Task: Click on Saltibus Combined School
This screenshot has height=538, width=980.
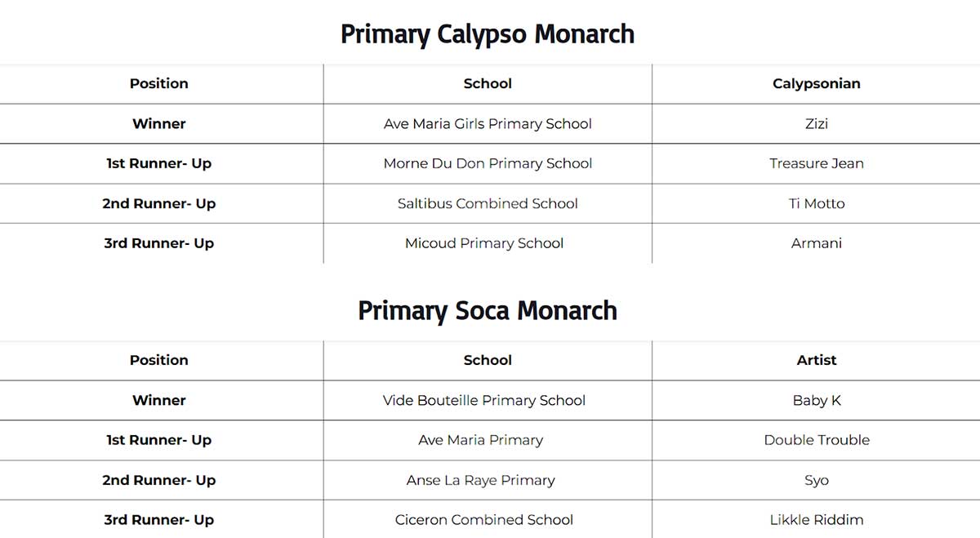Action: click(488, 203)
